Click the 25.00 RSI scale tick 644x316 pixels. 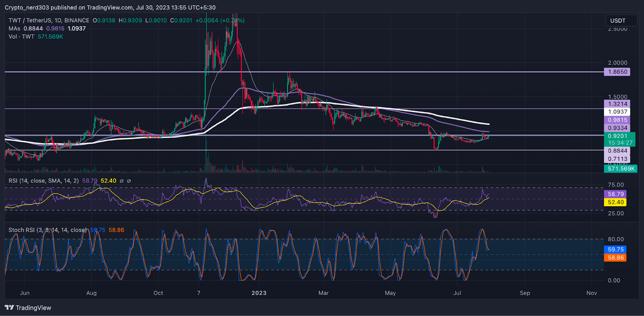click(616, 213)
